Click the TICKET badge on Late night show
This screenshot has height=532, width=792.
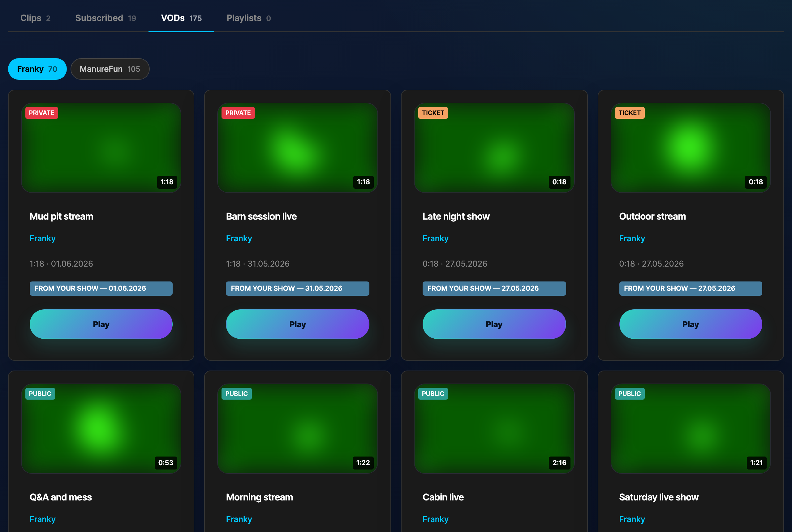433,113
